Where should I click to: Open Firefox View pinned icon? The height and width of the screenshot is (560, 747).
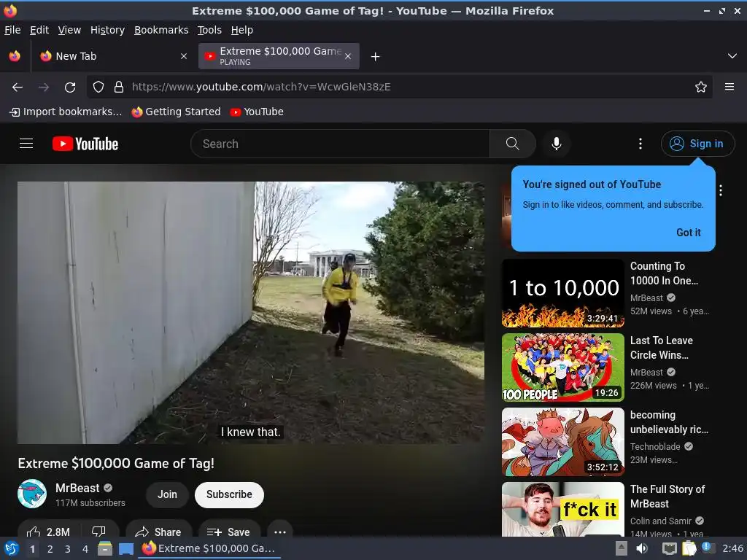pos(15,56)
